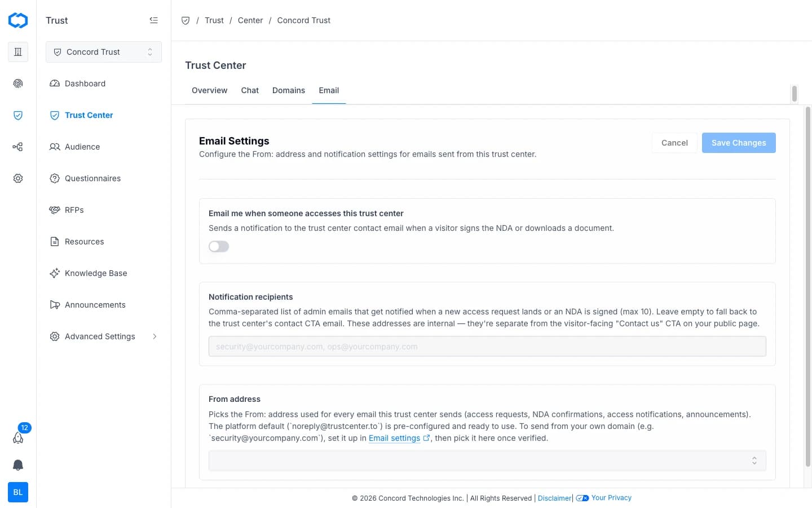812x508 pixels.
Task: Select the Email tab
Action: coord(329,90)
